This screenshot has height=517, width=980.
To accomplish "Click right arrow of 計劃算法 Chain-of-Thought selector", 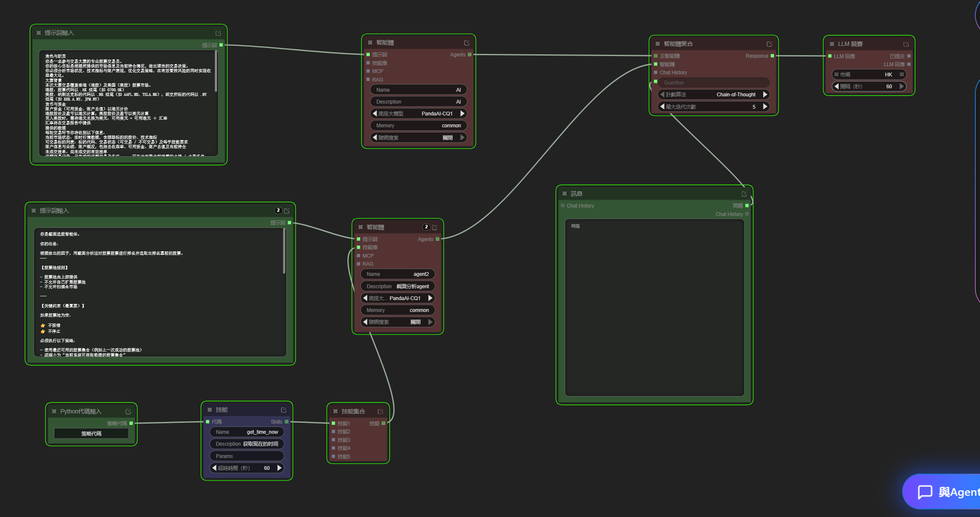I will [765, 95].
